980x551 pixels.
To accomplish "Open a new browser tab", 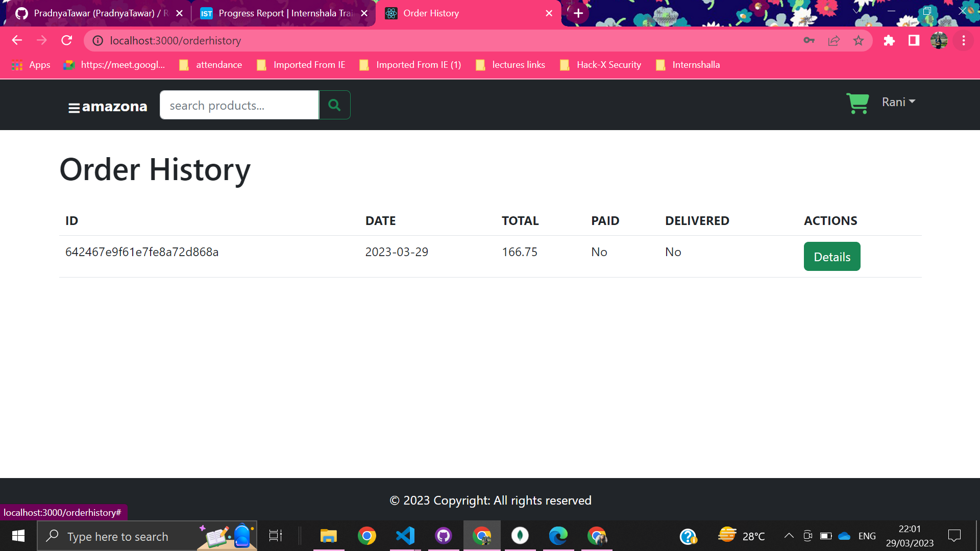I will pyautogui.click(x=578, y=13).
